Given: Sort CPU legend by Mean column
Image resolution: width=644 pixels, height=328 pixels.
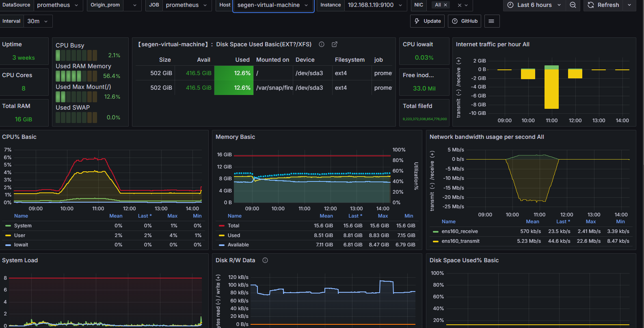Looking at the screenshot, I should [x=116, y=216].
